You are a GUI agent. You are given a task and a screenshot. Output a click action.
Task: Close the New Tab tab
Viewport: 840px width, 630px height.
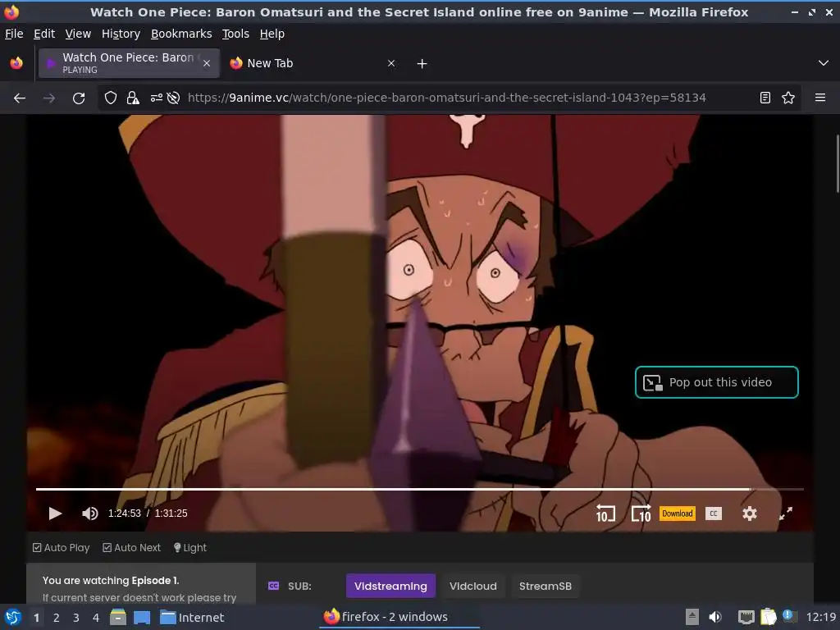click(391, 63)
